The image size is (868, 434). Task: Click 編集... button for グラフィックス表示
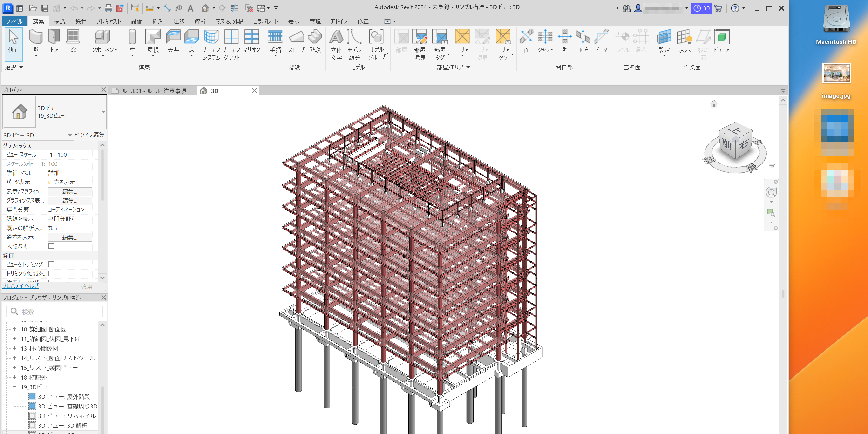(70, 201)
